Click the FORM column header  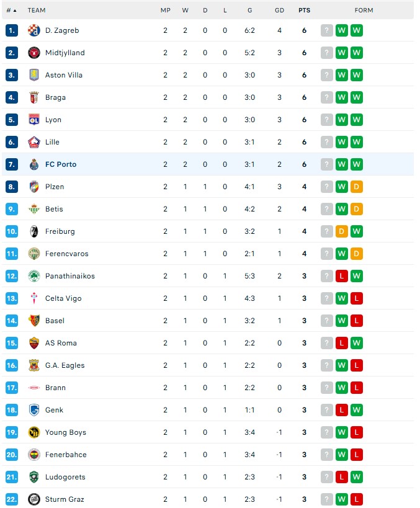click(364, 11)
